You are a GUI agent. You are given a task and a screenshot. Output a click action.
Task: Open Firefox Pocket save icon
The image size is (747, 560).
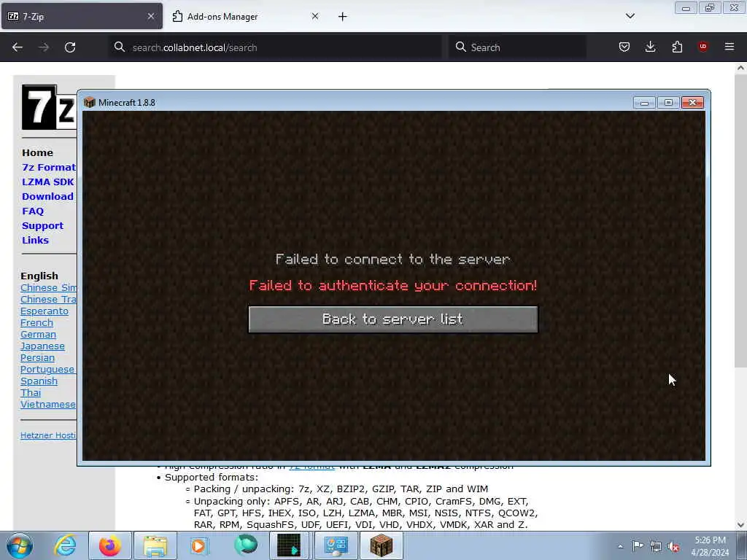[624, 47]
